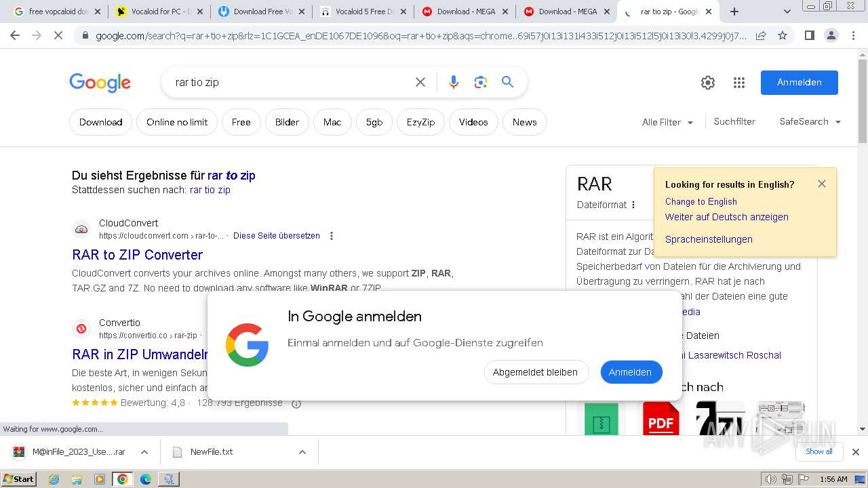Image resolution: width=868 pixels, height=488 pixels.
Task: Close the downloads bar
Action: (x=856, y=451)
